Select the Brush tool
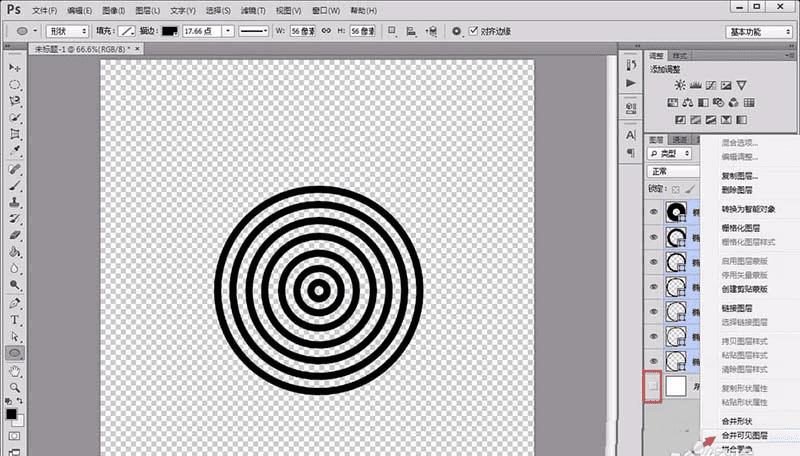The image size is (800, 456). [x=15, y=186]
